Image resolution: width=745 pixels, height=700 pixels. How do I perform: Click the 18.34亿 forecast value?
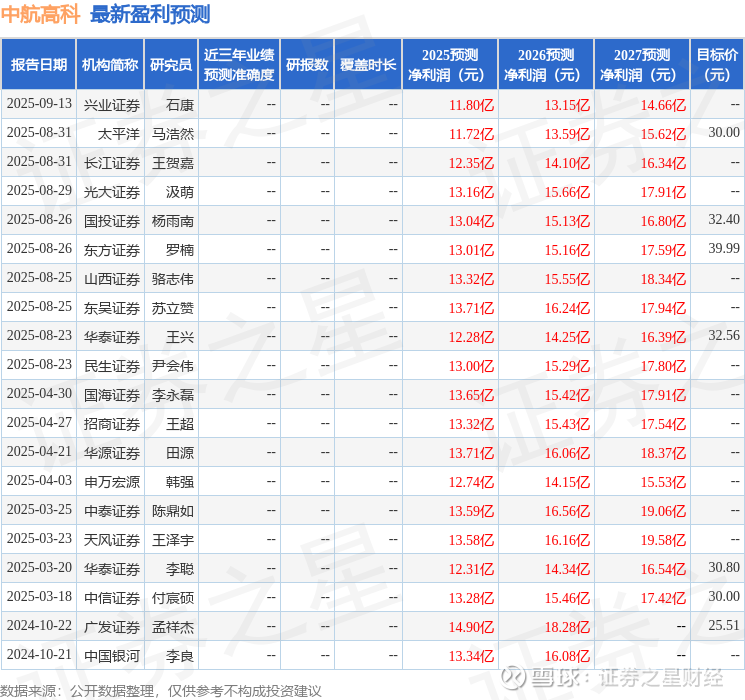point(663,279)
